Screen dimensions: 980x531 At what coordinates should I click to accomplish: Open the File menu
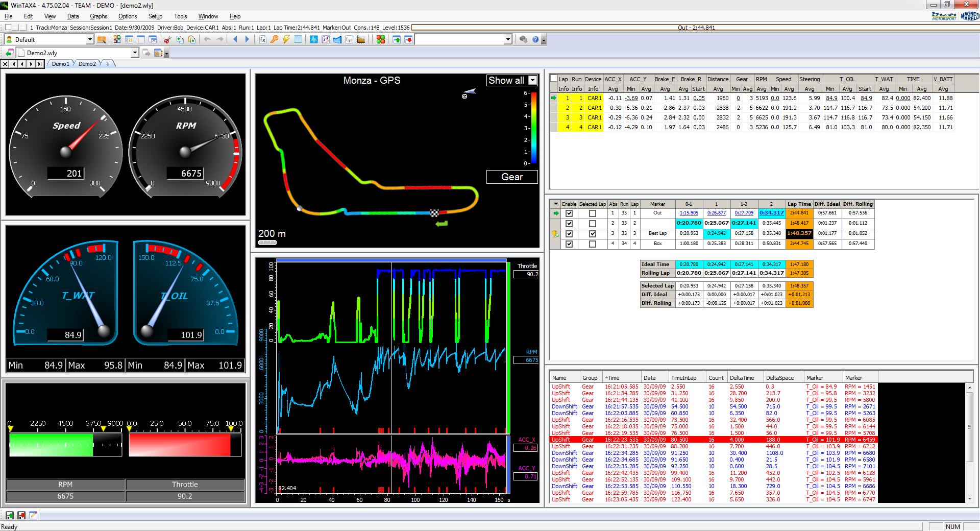coord(8,16)
